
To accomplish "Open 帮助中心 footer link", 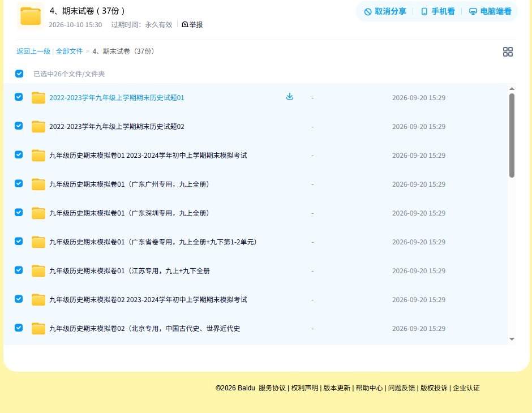I will (369, 388).
